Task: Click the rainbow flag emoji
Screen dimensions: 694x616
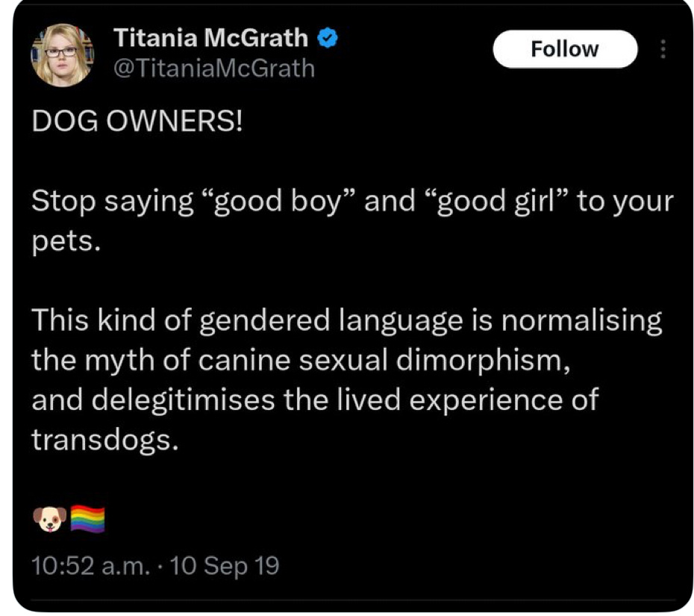Action: click(87, 519)
